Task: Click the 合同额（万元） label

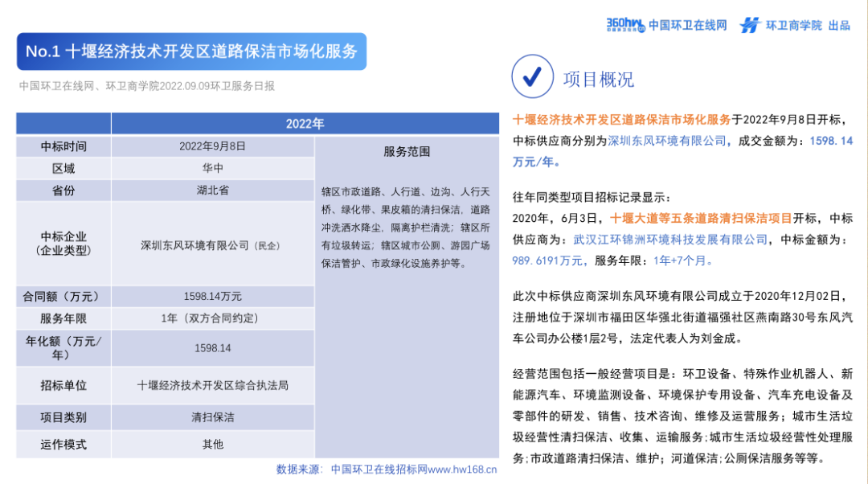Action: point(63,297)
